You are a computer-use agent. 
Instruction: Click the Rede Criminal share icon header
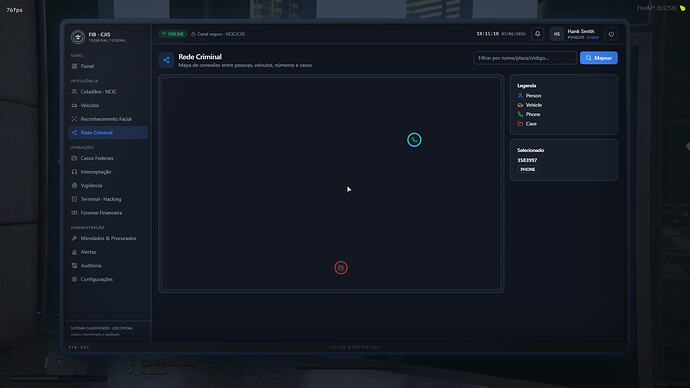(x=166, y=60)
